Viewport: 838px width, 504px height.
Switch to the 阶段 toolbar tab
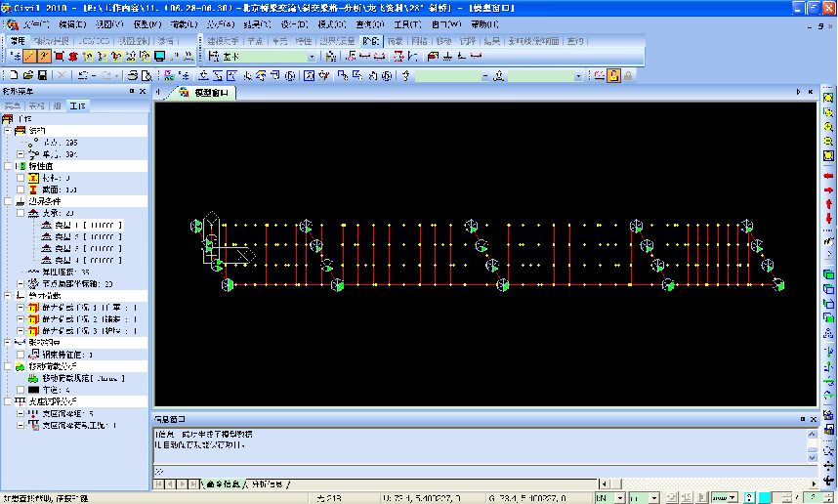370,41
